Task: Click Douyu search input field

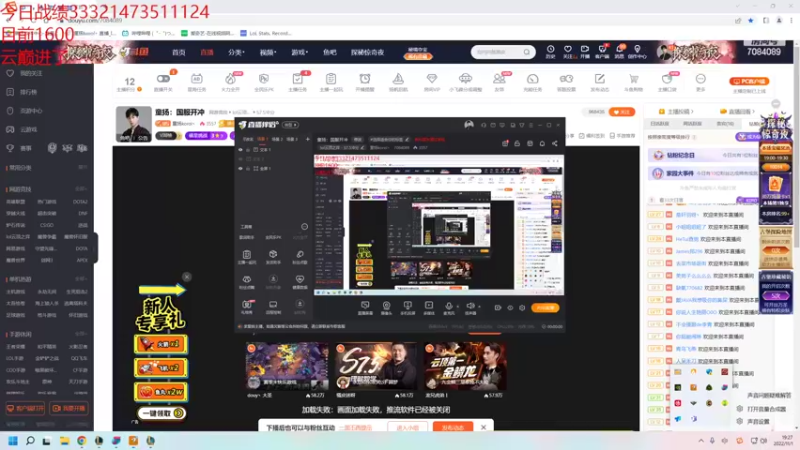Action: (497, 52)
